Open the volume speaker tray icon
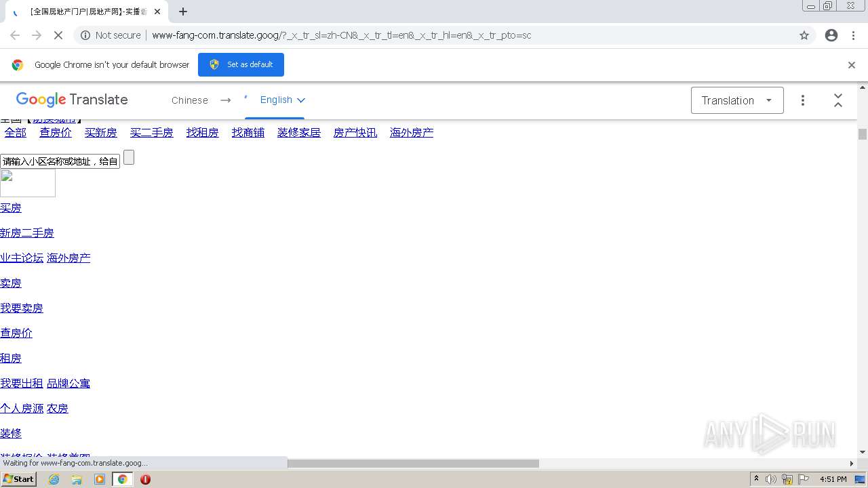The height and width of the screenshot is (488, 868). [x=771, y=479]
